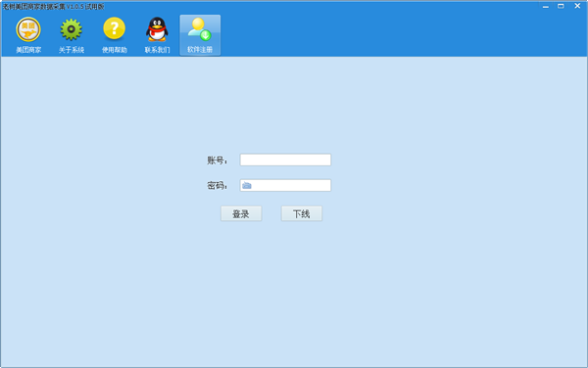Minimize the application window
588x368 pixels.
[546, 7]
